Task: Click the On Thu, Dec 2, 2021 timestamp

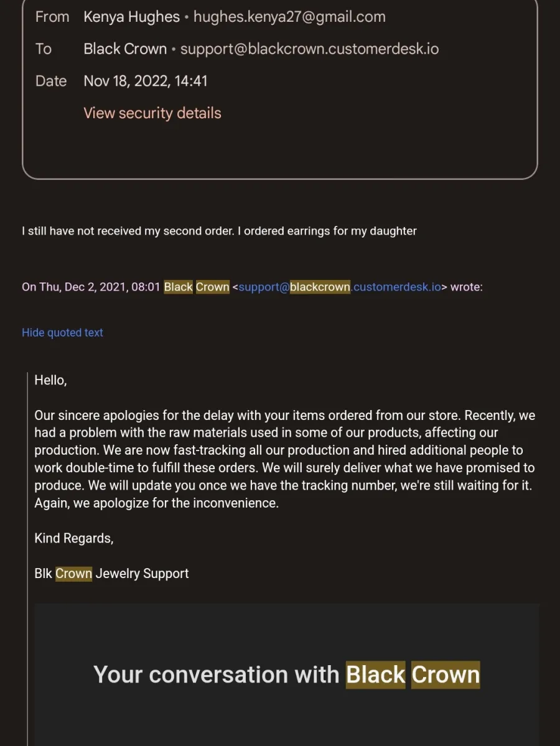Action: point(91,287)
